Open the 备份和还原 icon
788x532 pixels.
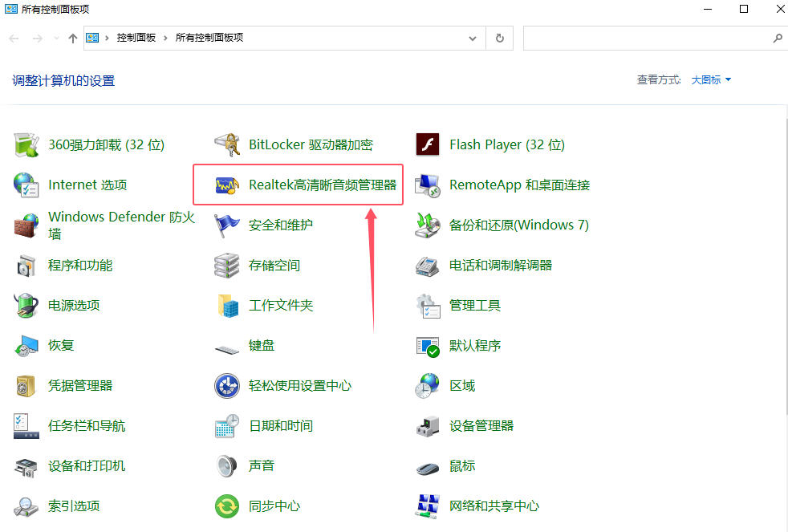coord(428,225)
